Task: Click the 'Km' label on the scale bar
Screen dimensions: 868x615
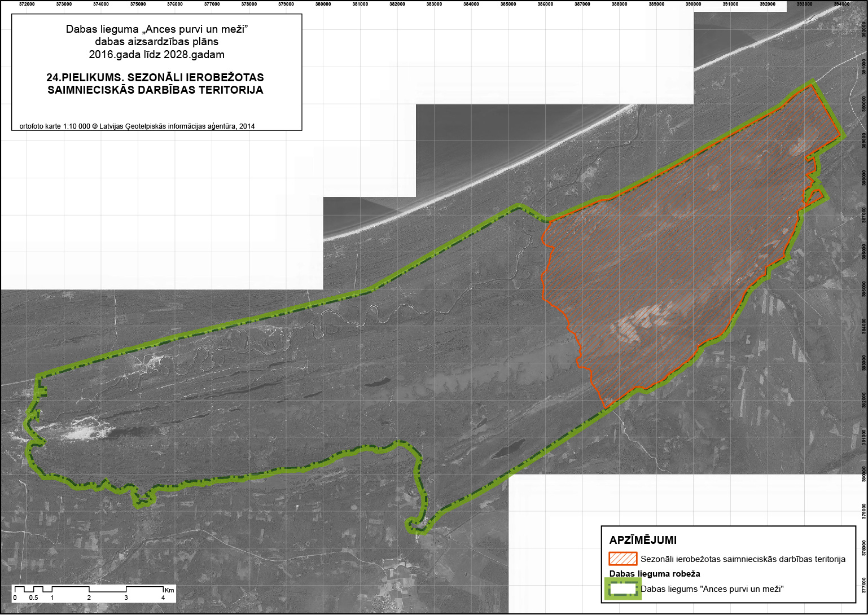Action: tap(169, 590)
